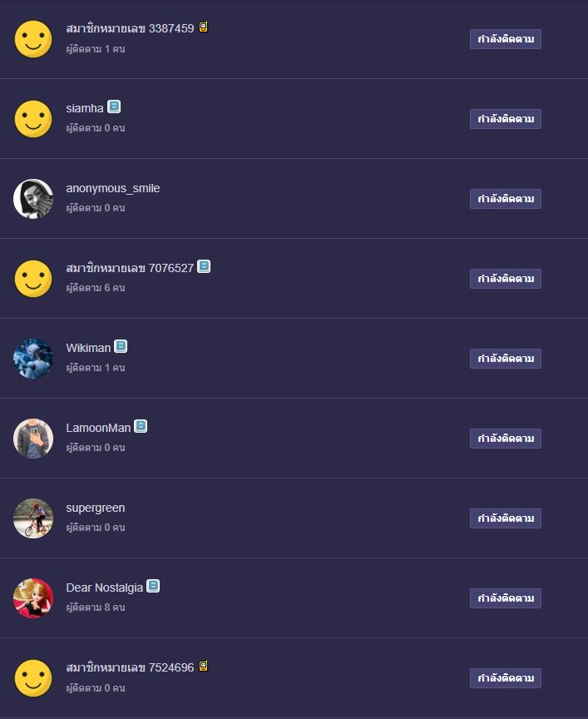
Task: Click the blue badge beside Dear Nostalgia
Action: pos(153,586)
